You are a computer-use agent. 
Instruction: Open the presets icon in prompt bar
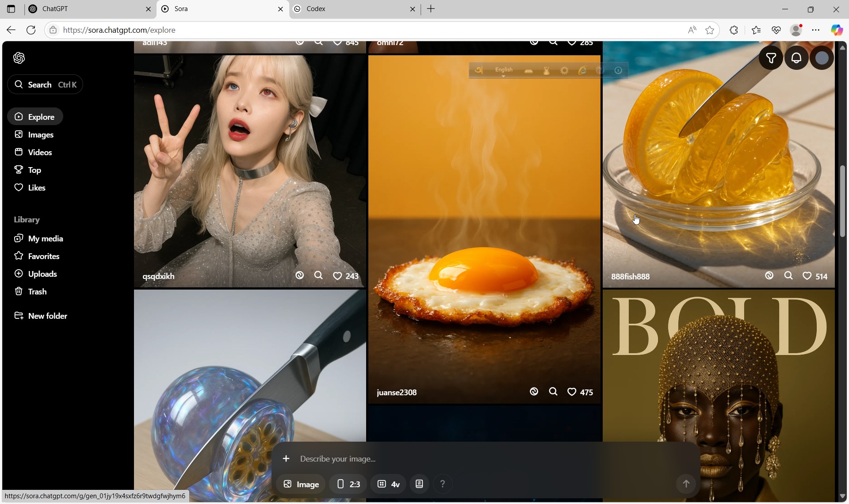(419, 484)
